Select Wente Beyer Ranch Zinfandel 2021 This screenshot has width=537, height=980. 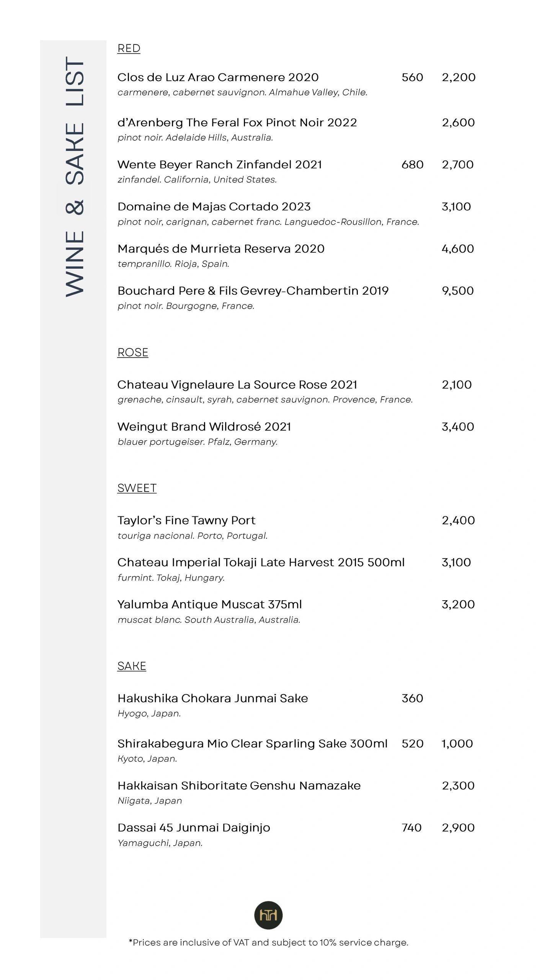click(219, 165)
